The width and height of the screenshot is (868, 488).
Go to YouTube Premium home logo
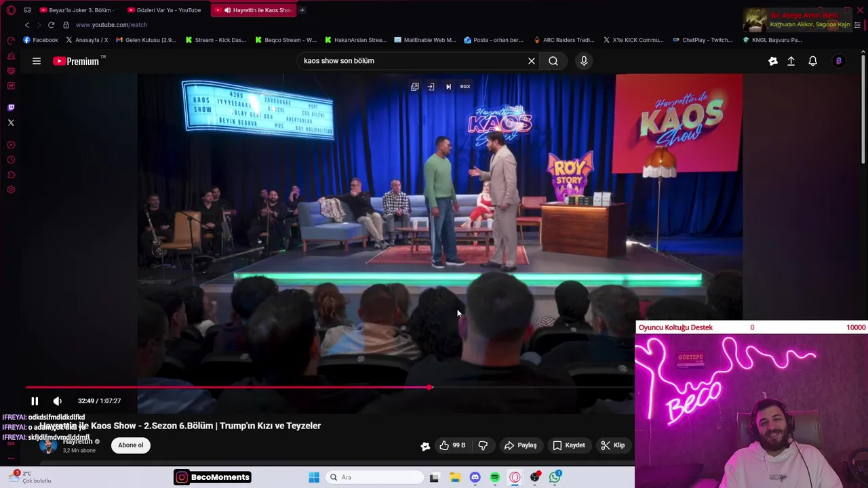76,61
